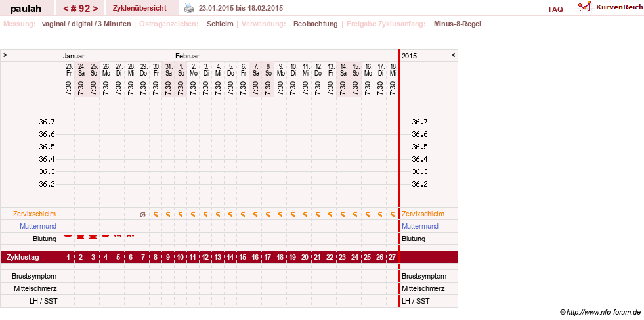Click the bleeding mark on cycle day 4
Screen dimensions: 644x320
106,236
